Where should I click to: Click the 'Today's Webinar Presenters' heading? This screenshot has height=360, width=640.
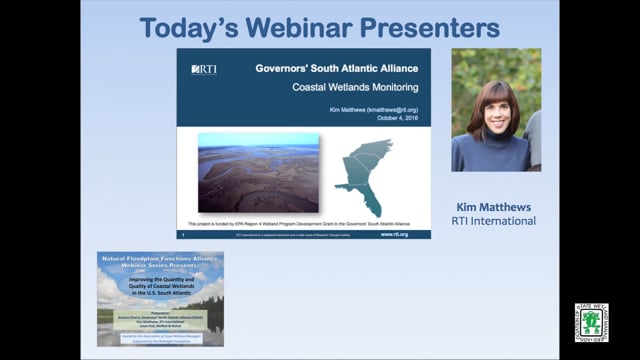coord(320,28)
